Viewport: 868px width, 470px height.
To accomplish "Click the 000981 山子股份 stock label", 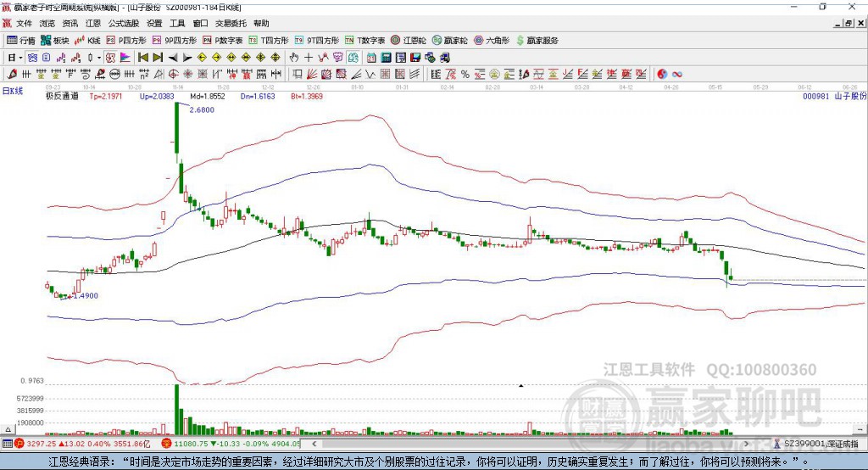I will 835,96.
